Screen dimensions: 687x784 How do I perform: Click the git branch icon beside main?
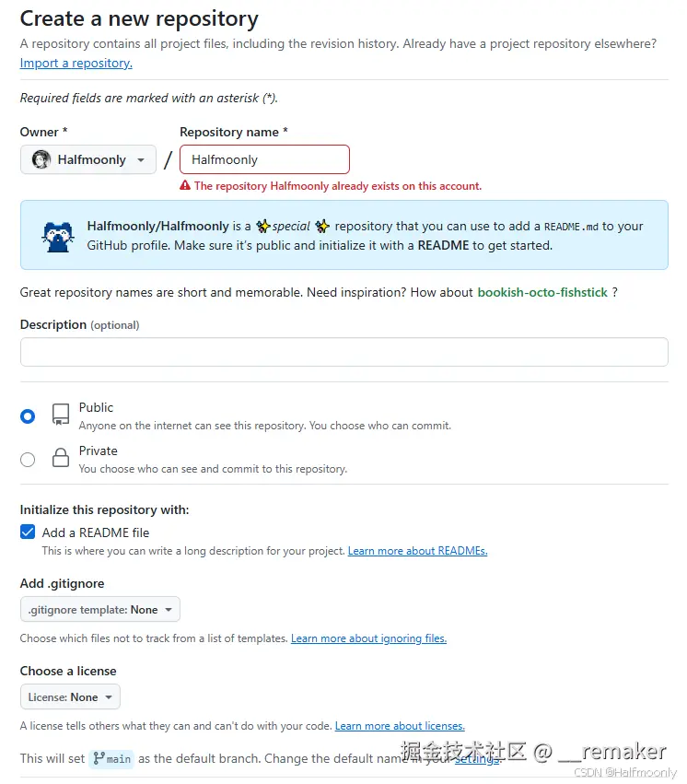(99, 758)
